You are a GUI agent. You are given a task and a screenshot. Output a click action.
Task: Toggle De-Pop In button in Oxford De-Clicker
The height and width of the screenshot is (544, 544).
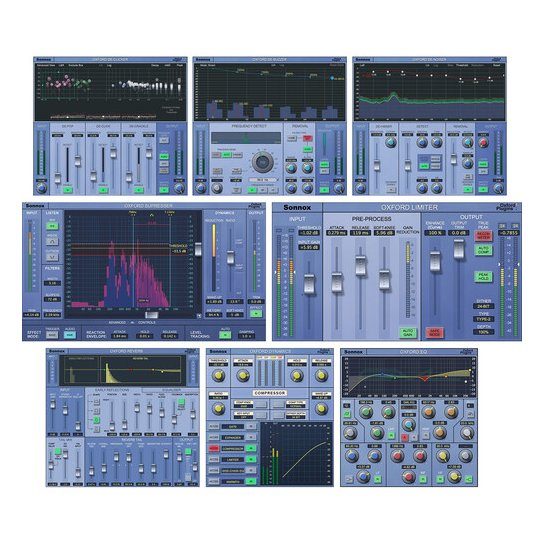[68, 189]
